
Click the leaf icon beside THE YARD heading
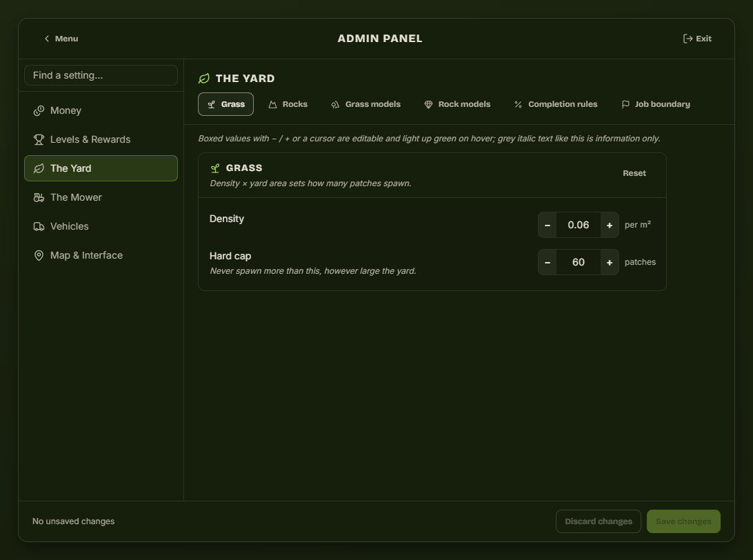204,79
